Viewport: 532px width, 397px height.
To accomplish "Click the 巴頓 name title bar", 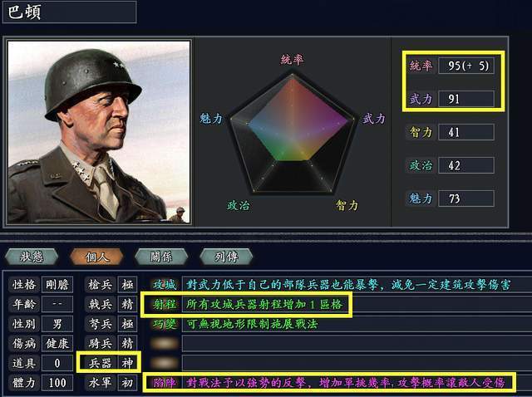I will pos(69,12).
